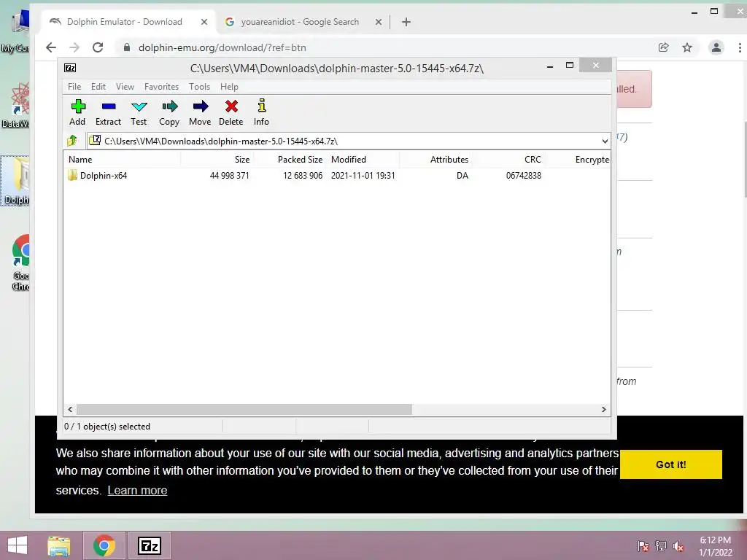Follow the Learn more cookie link

137,490
